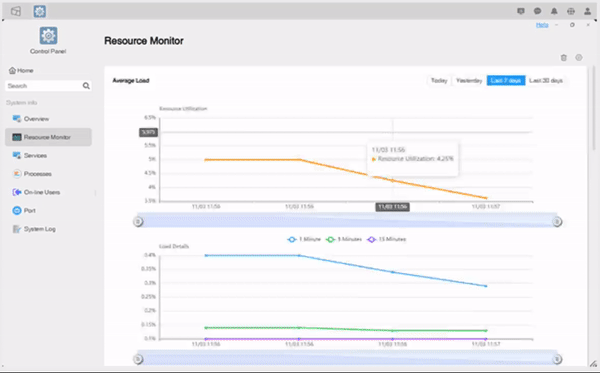Click the window resize grip at bottom right

(593, 363)
